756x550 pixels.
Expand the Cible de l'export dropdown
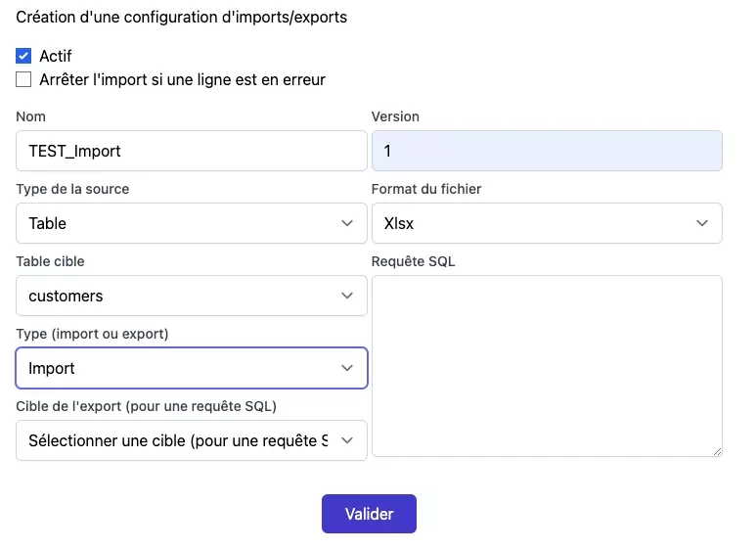[192, 440]
